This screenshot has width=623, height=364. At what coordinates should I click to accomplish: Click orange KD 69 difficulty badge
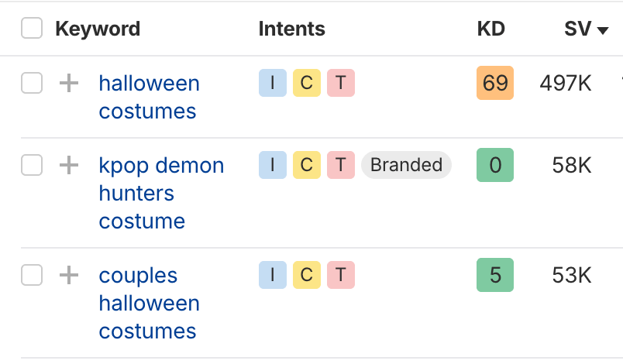click(x=494, y=83)
